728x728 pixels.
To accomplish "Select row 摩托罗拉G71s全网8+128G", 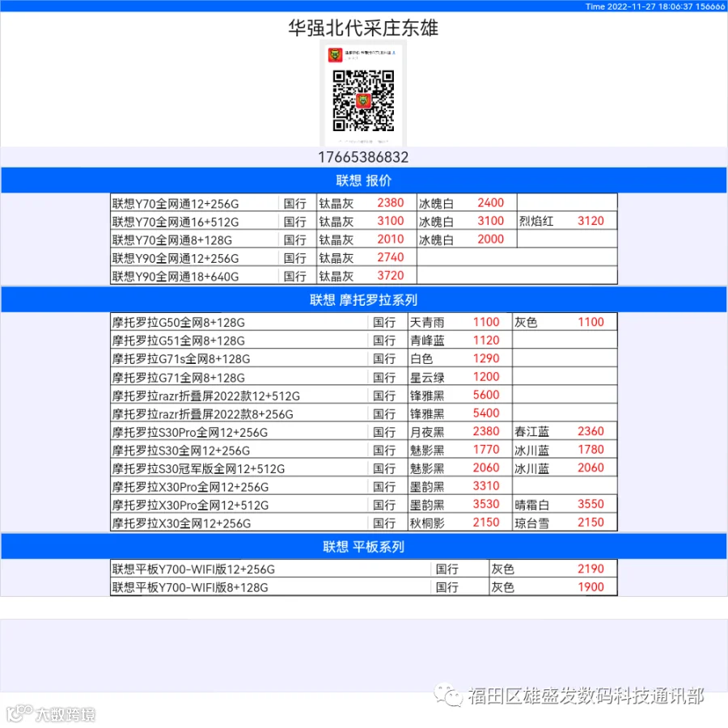I will click(363, 358).
